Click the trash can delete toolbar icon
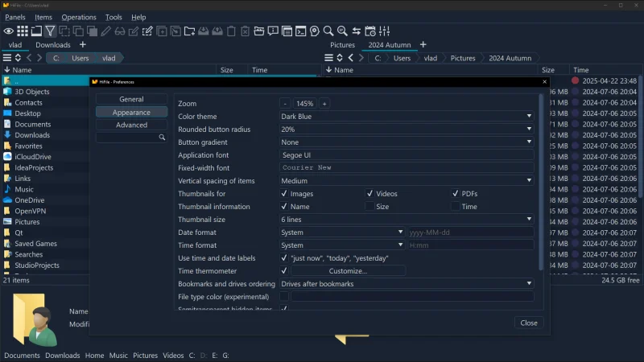Screen dimensions: 644x362 point(231,31)
